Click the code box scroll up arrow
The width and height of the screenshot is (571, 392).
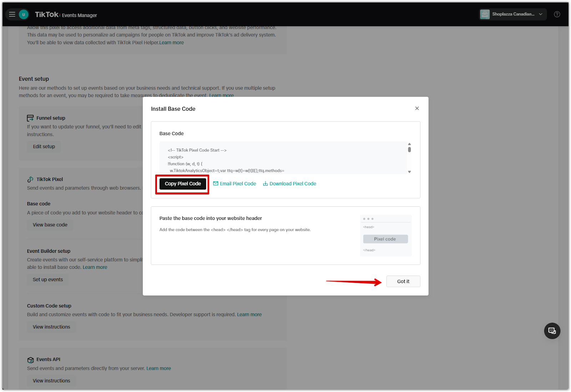[x=409, y=144]
